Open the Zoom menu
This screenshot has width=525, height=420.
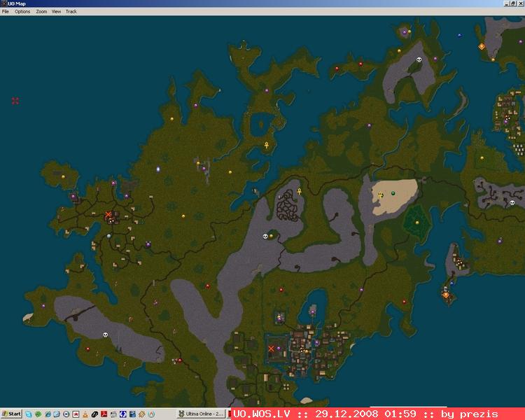(41, 11)
